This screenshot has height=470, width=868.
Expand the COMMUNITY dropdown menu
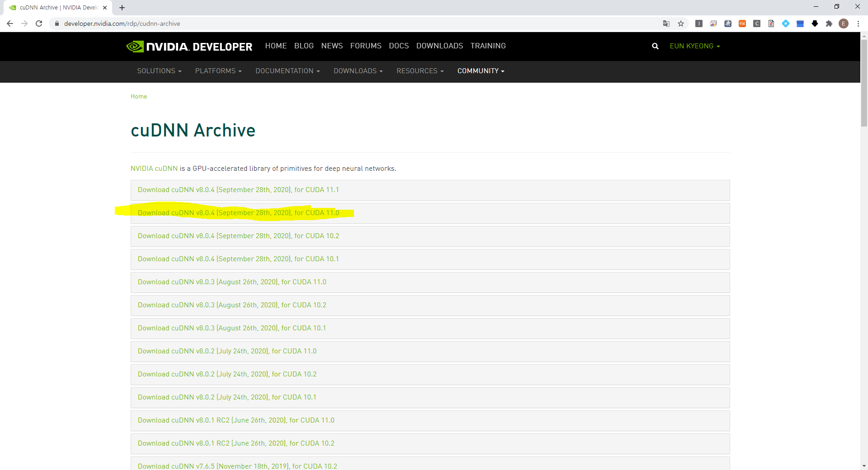(x=481, y=71)
